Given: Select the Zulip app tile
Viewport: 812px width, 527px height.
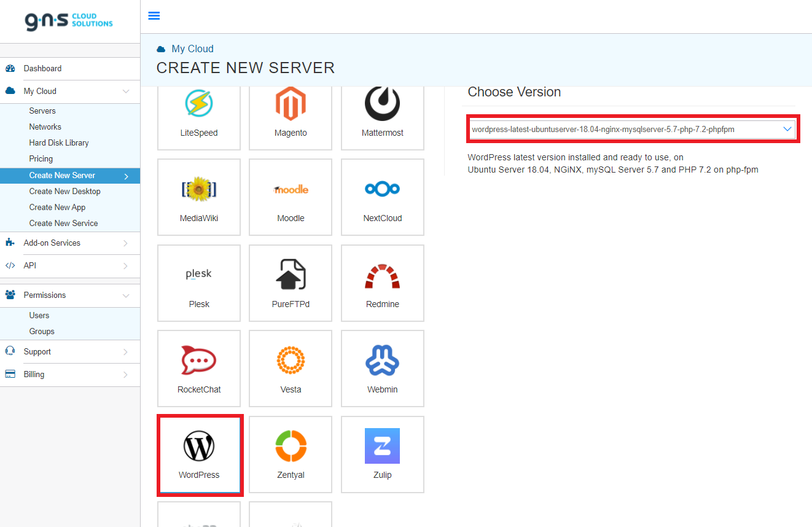Looking at the screenshot, I should [383, 455].
